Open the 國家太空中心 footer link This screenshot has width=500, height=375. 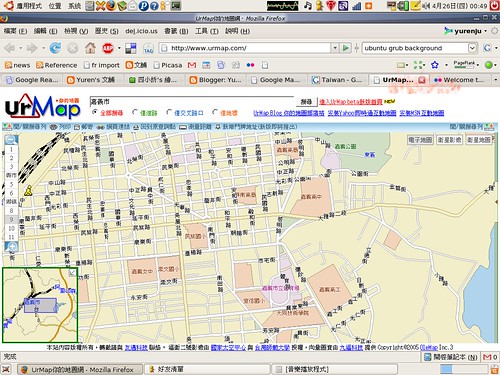click(x=228, y=348)
